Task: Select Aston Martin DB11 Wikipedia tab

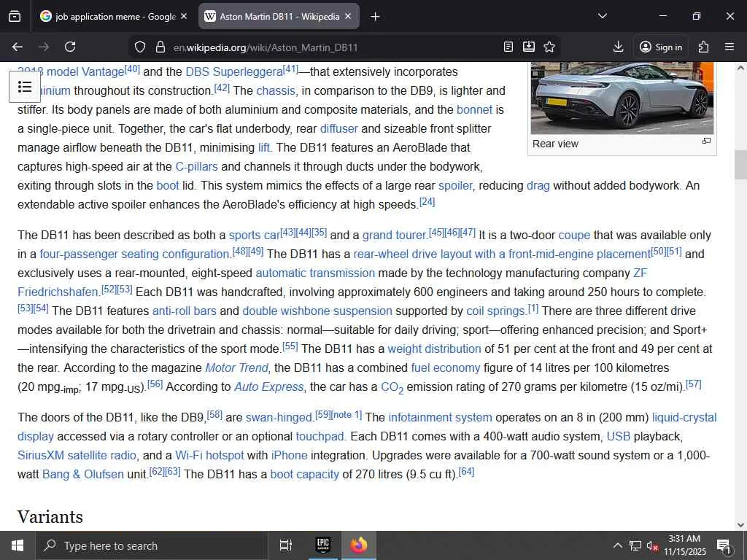Action: (x=279, y=16)
